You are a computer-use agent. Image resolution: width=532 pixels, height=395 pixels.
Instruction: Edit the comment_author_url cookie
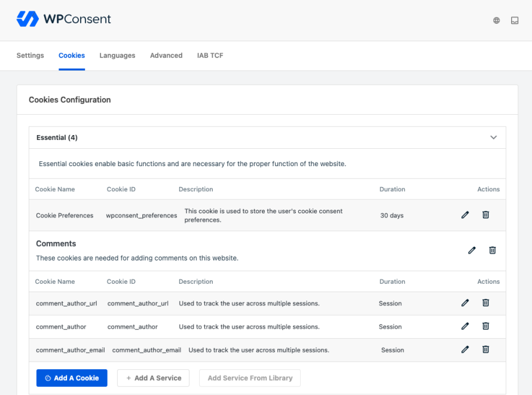pos(465,303)
